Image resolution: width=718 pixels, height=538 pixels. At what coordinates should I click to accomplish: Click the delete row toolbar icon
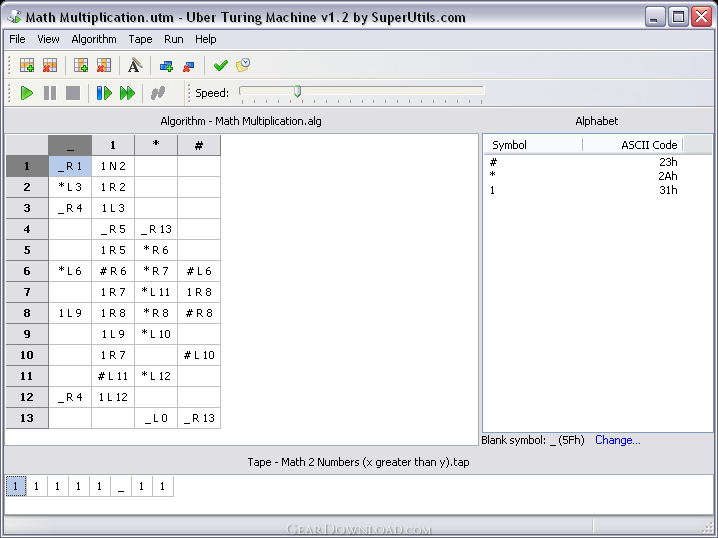pyautogui.click(x=49, y=65)
